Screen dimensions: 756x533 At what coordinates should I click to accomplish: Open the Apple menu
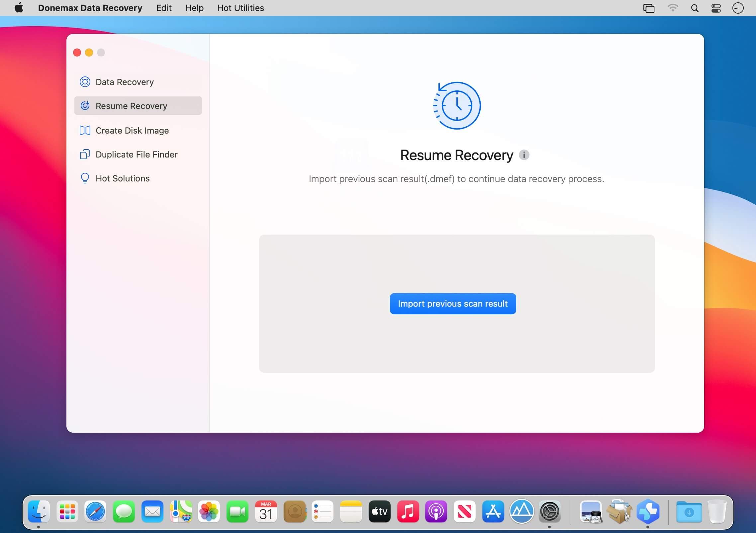(19, 8)
